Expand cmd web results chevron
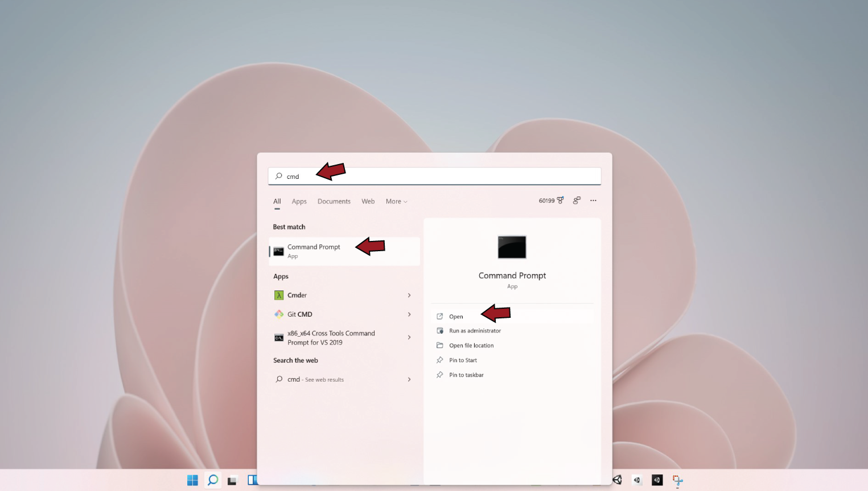This screenshot has width=868, height=491. [409, 379]
